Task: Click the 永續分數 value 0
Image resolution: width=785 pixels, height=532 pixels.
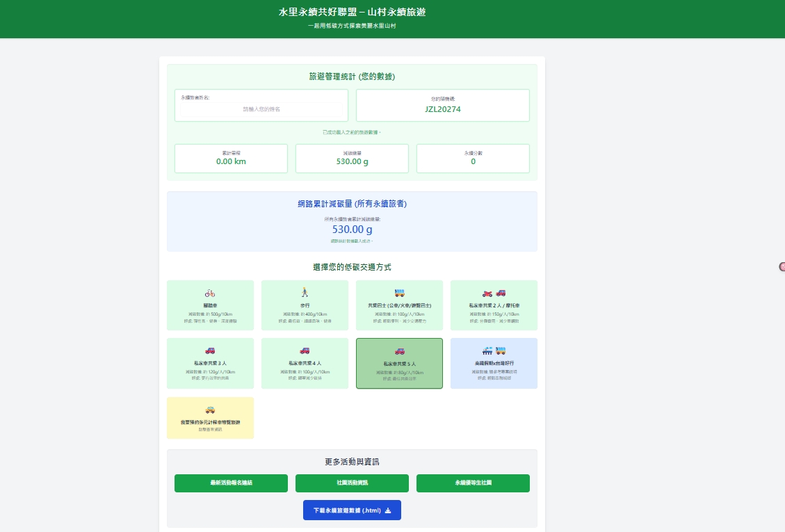Action: tap(473, 161)
